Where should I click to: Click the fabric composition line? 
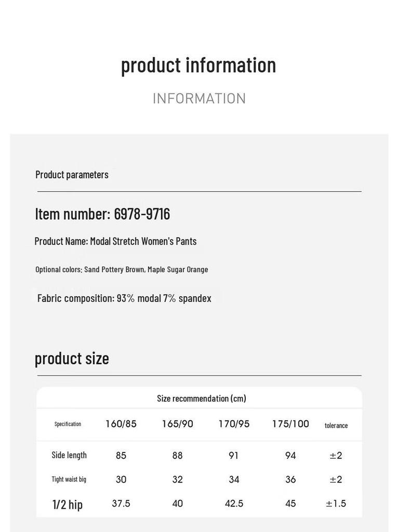[124, 298]
